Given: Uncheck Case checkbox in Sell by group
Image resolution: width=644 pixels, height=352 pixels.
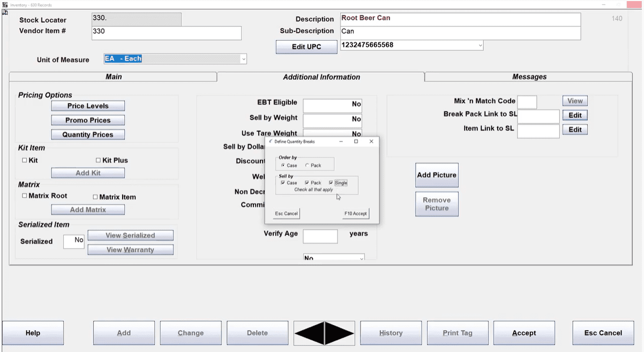Looking at the screenshot, I should point(283,183).
